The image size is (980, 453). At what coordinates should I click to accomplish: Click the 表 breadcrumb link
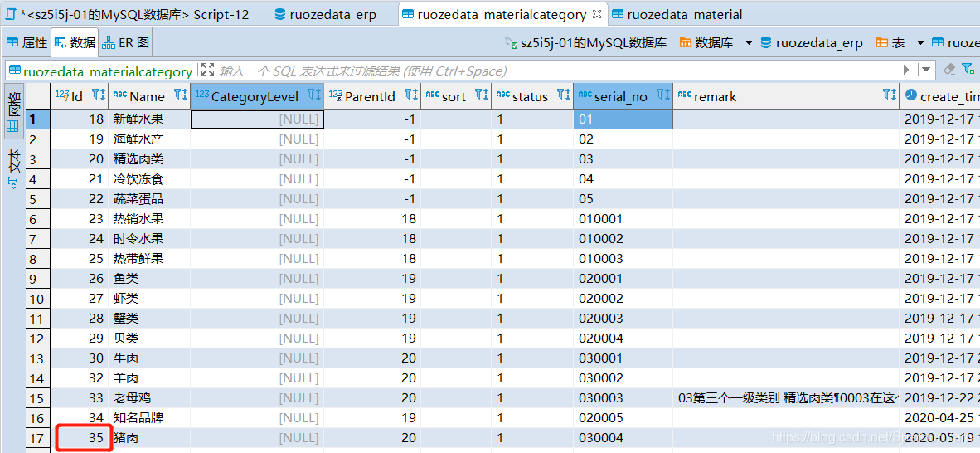tap(897, 42)
